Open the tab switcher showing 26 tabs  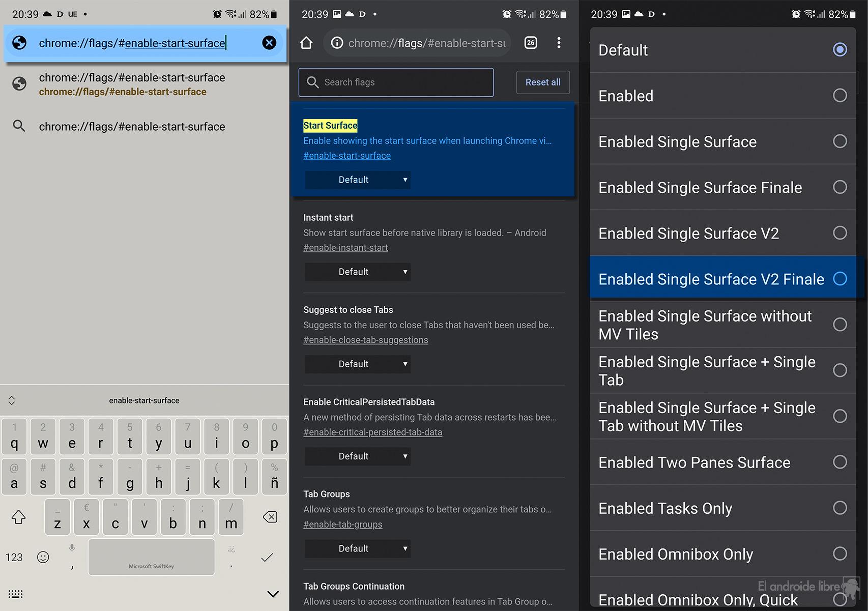point(530,43)
